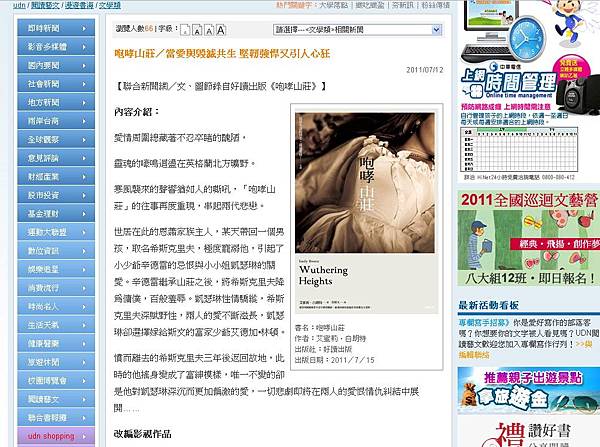Click the 粉絲傳情 hot keyword

click(435, 5)
